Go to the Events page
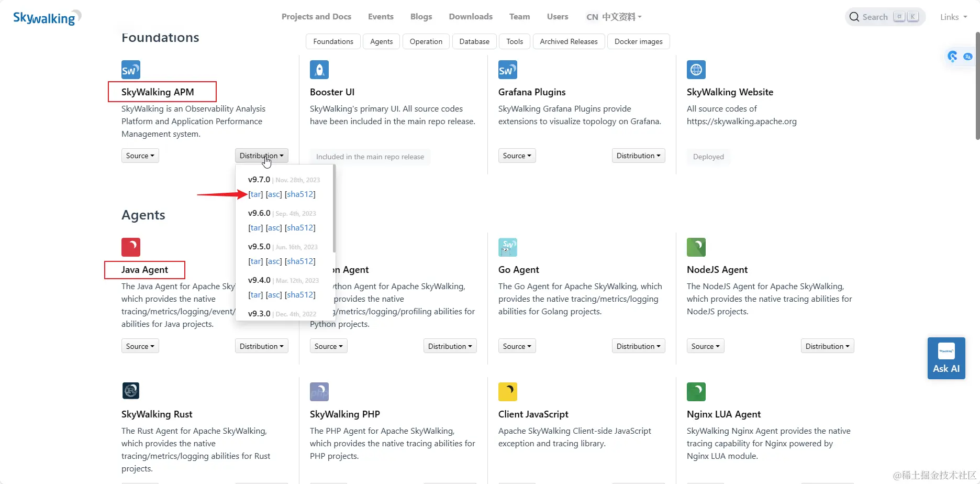Screen dimensions: 980x484 [x=381, y=17]
